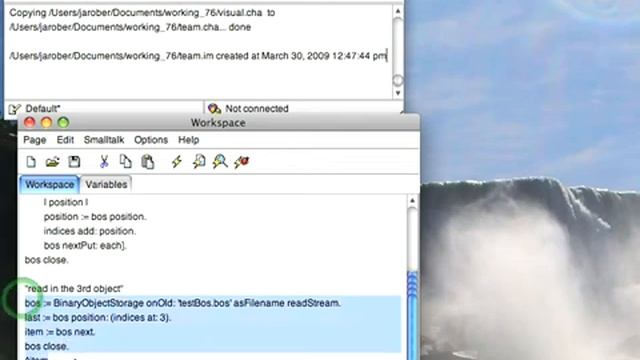Click the Not connected status icon

click(214, 109)
